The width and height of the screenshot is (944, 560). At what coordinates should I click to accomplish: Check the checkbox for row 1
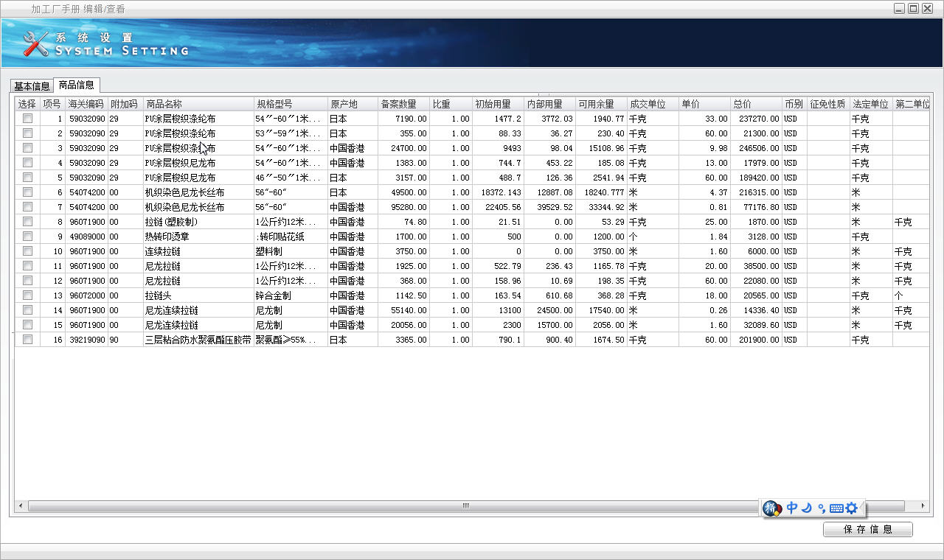(x=27, y=119)
